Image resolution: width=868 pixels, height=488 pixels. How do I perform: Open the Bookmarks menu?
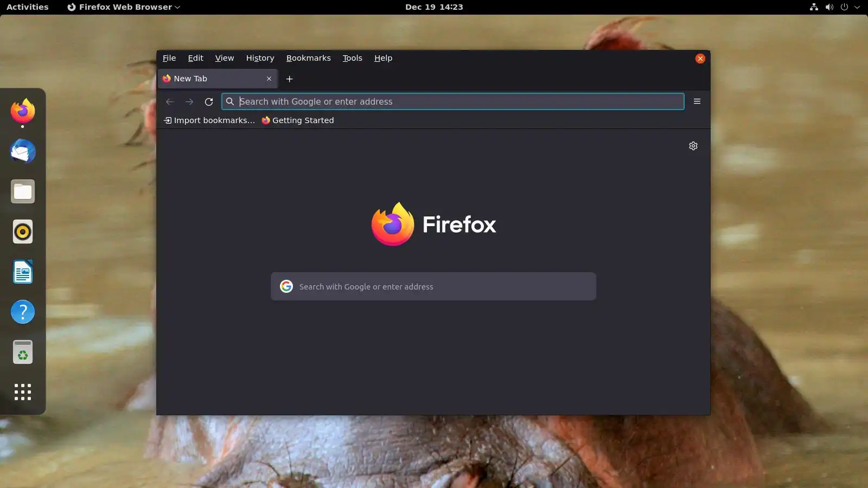(x=309, y=58)
